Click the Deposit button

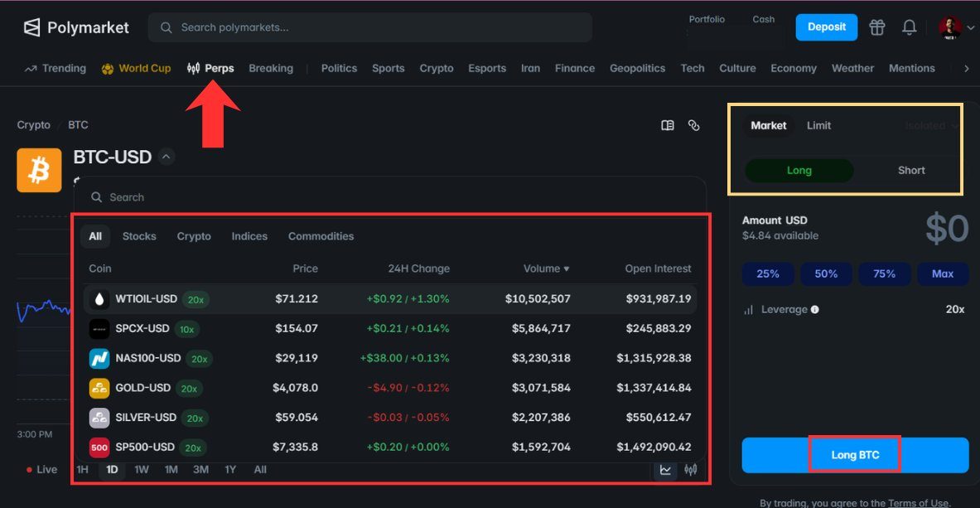[826, 27]
